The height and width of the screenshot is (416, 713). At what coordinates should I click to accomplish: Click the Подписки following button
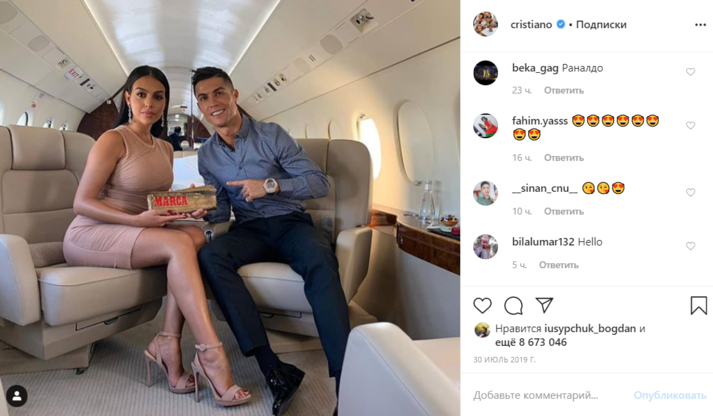601,25
